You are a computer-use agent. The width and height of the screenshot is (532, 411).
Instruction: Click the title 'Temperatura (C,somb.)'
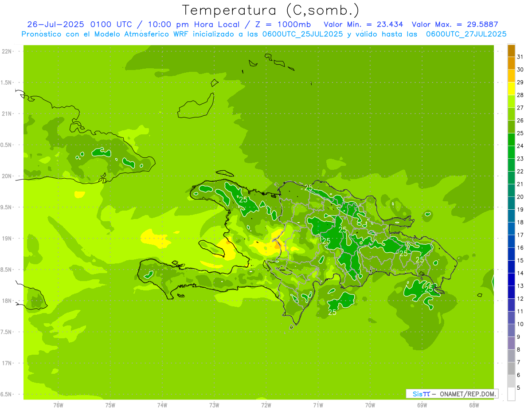click(270, 10)
